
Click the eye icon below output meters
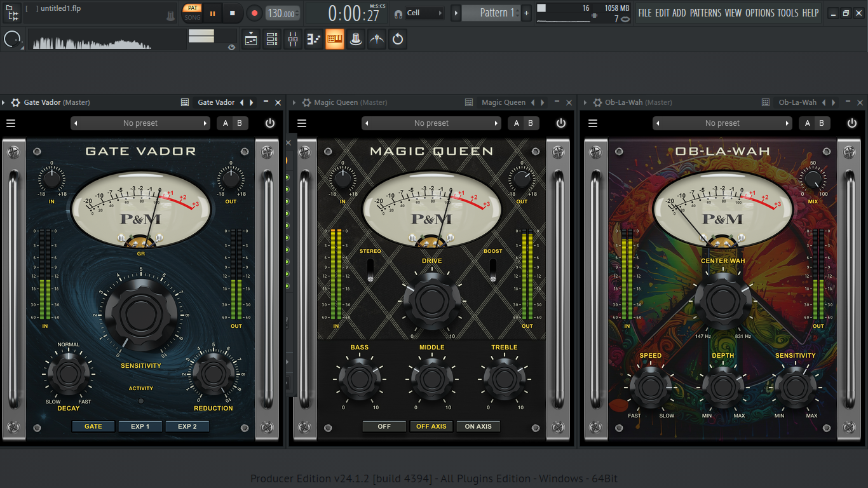pyautogui.click(x=231, y=47)
